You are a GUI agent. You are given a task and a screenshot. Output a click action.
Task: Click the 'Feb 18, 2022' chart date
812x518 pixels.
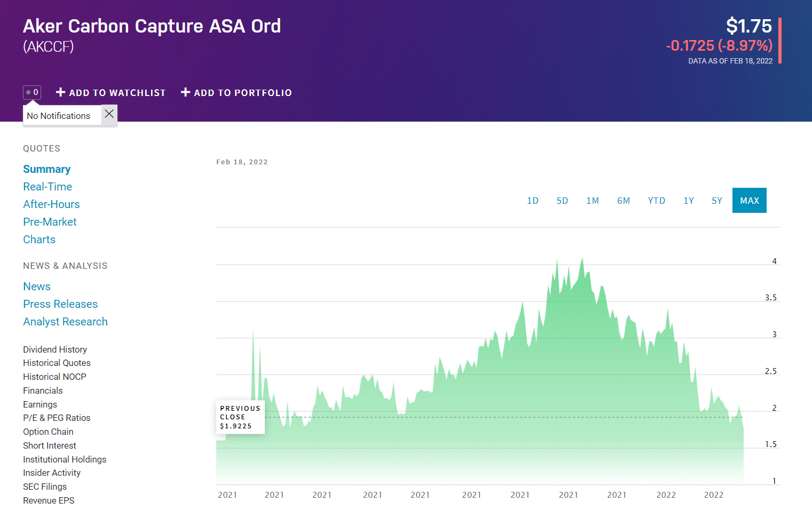tap(242, 162)
